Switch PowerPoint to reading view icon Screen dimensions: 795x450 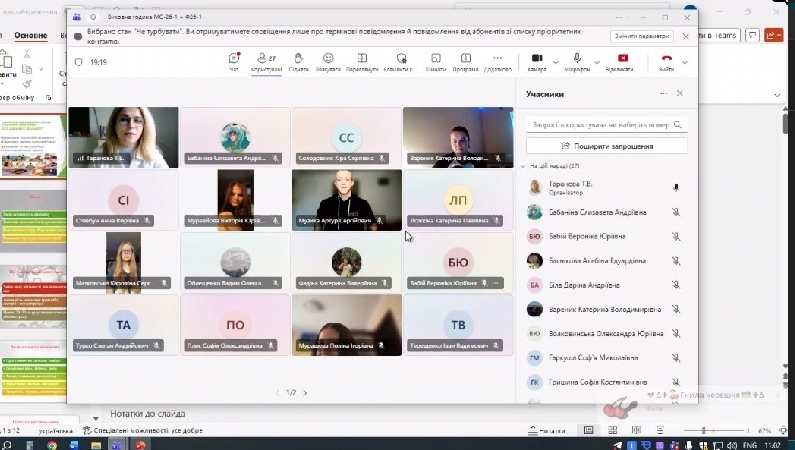(x=636, y=430)
